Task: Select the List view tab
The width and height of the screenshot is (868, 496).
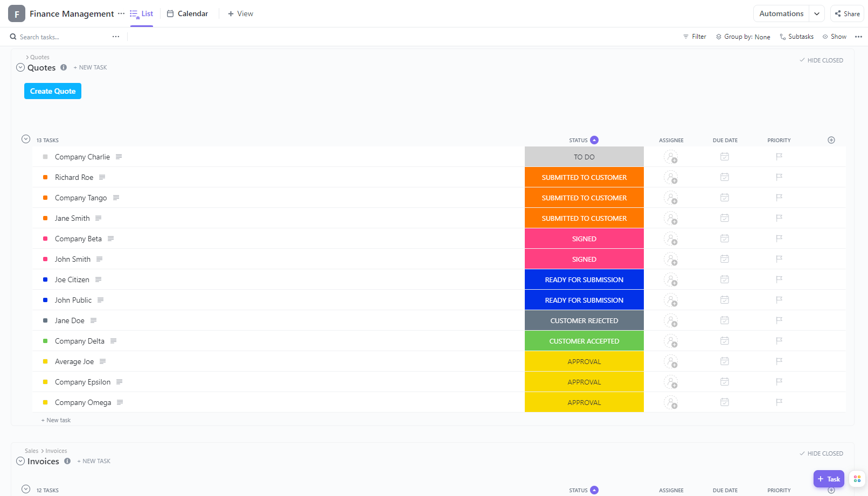Action: pyautogui.click(x=142, y=13)
